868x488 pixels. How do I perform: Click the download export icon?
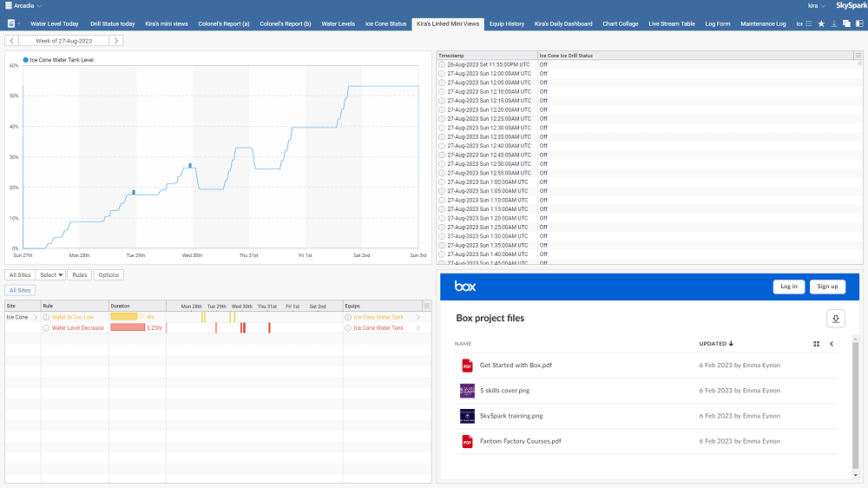pos(834,23)
